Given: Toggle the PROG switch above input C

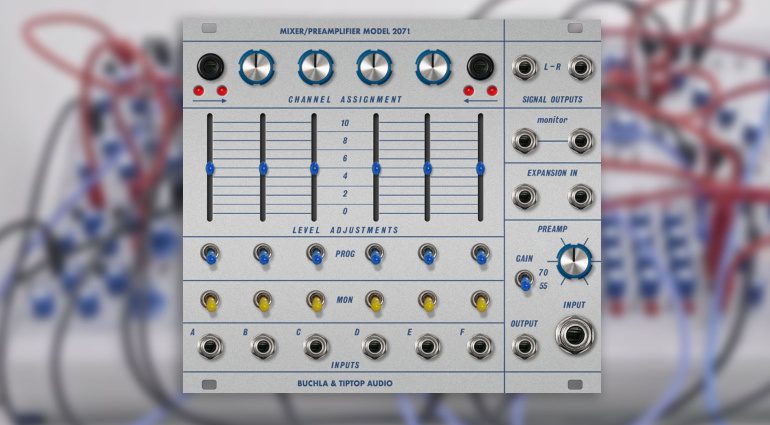Looking at the screenshot, I should (x=316, y=254).
